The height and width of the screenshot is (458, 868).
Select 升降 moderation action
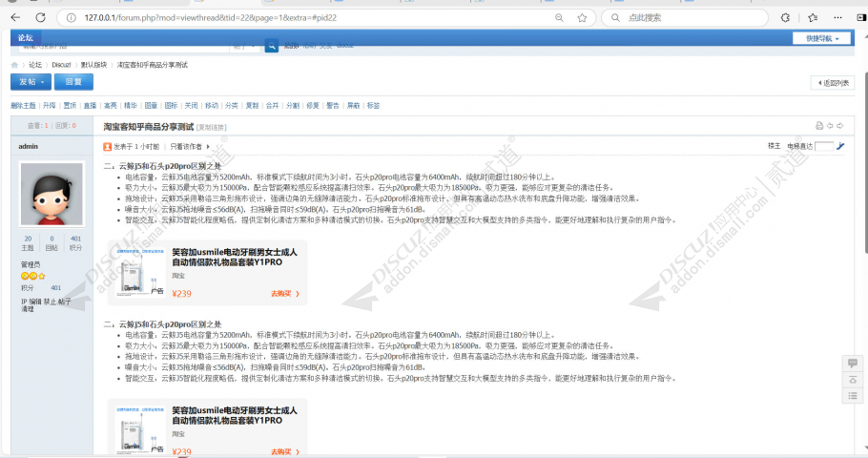[x=50, y=105]
